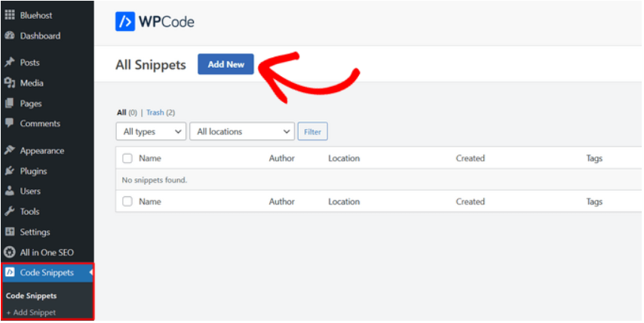Open the All in One SEO gear icon
Image resolution: width=644 pixels, height=323 pixels.
pyautogui.click(x=10, y=252)
